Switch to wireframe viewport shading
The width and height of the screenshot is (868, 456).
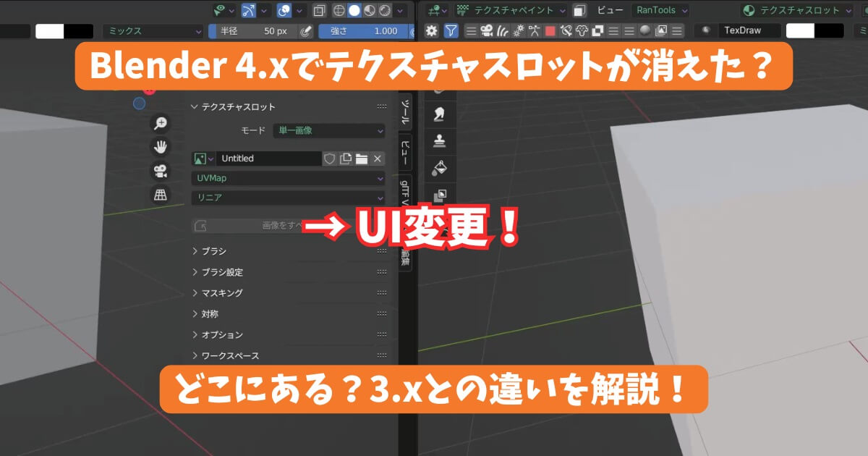coord(339,10)
